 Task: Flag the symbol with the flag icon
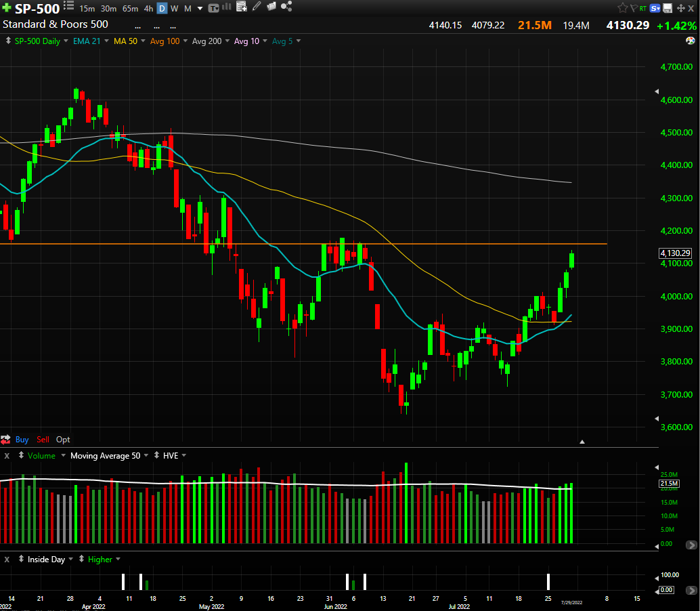[634, 8]
